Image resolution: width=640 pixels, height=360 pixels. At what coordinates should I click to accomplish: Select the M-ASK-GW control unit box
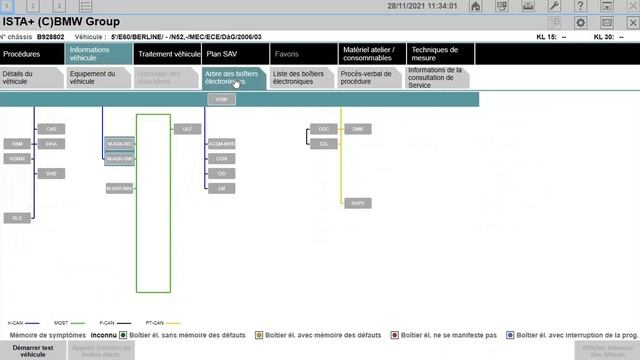coord(119,158)
